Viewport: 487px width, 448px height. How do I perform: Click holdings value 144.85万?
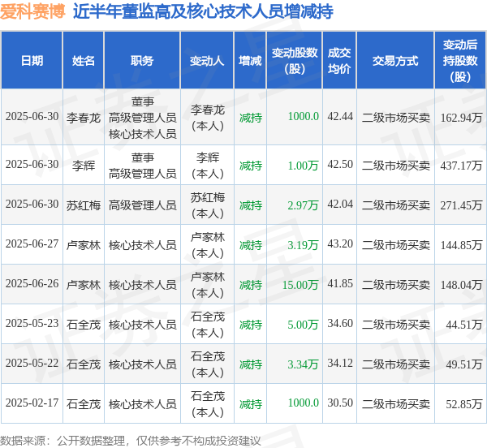pyautogui.click(x=461, y=245)
